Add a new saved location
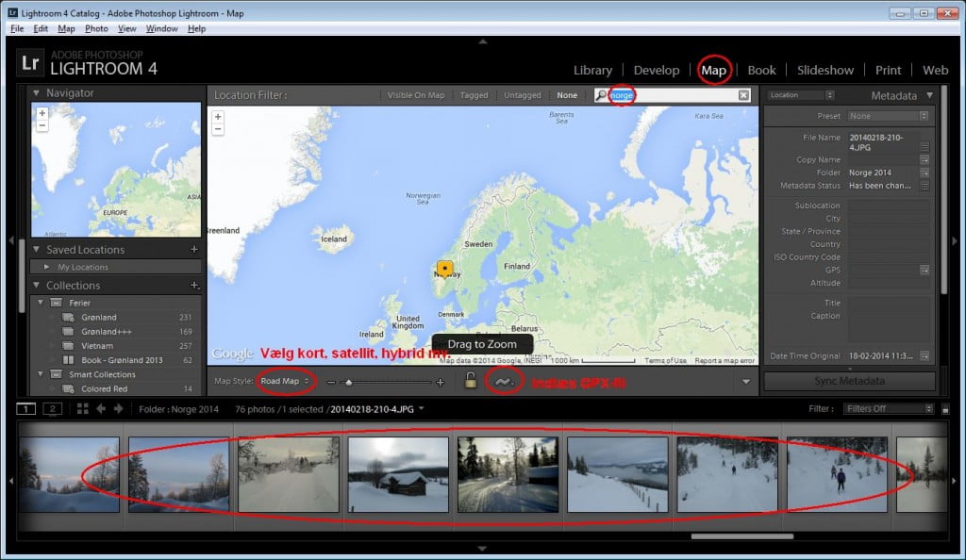The height and width of the screenshot is (560, 966). (194, 249)
